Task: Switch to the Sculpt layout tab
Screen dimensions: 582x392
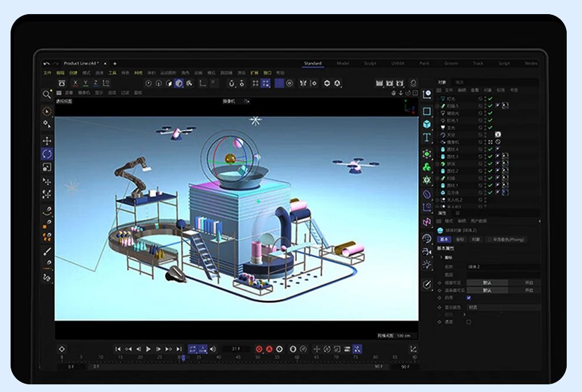Action: tap(370, 63)
